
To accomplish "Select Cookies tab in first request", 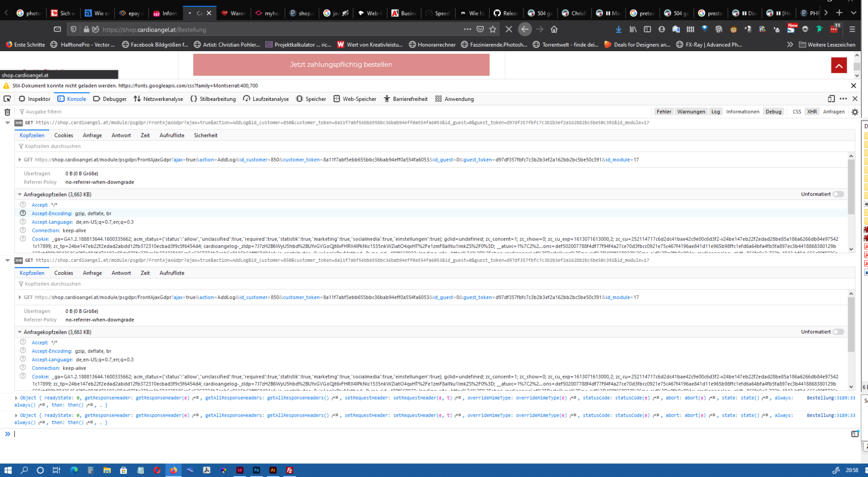I will (x=63, y=135).
